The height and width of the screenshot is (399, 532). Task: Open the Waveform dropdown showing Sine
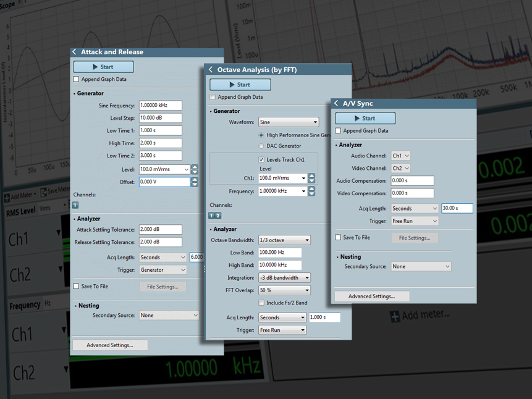pyautogui.click(x=289, y=122)
